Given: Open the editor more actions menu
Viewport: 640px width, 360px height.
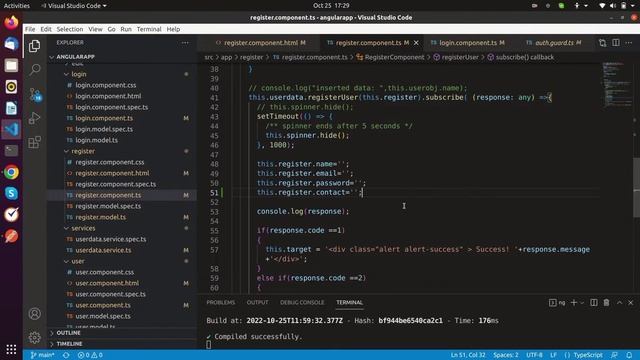Looking at the screenshot, I should (x=629, y=43).
